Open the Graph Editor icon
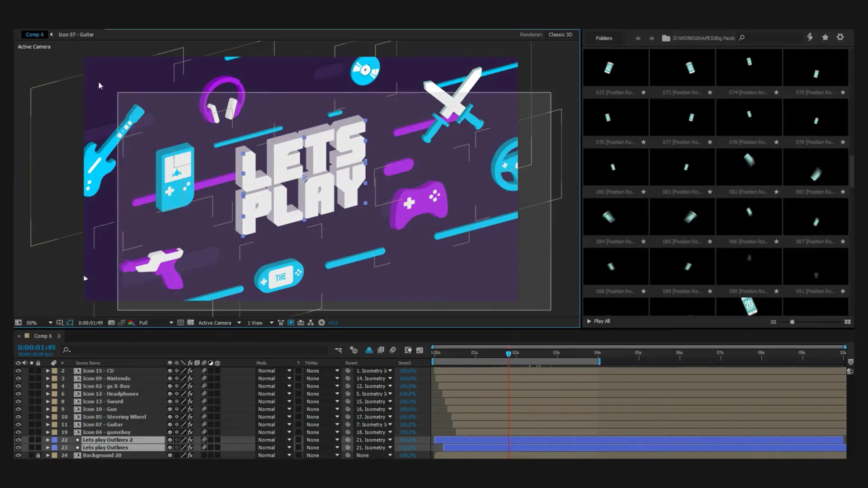This screenshot has height=488, width=868. click(x=420, y=350)
